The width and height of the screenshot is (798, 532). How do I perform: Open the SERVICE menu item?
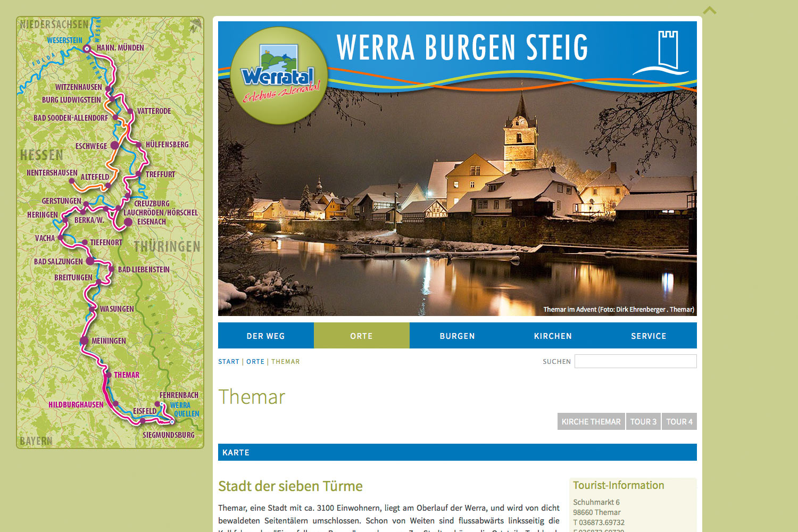649,336
